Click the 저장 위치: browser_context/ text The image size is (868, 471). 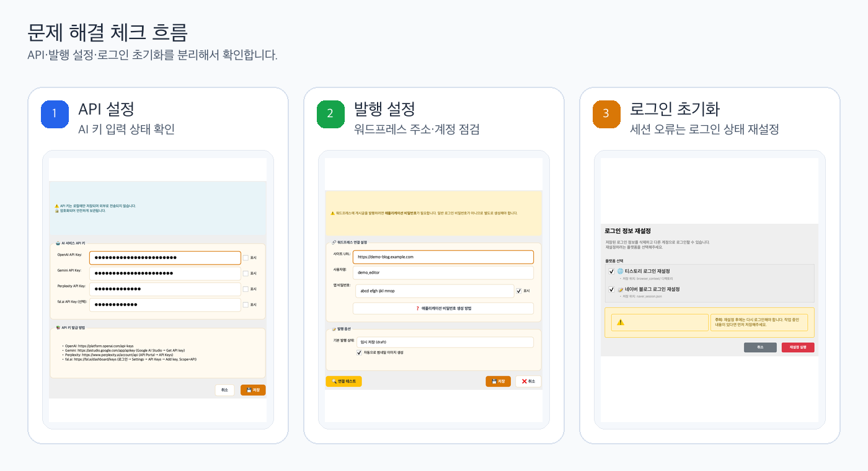click(647, 279)
